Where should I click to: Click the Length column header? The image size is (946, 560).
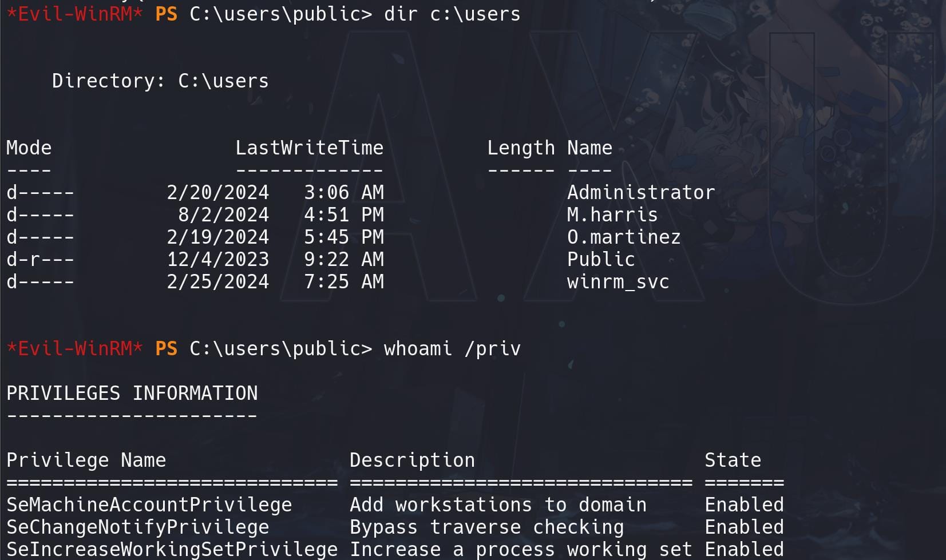point(521,149)
